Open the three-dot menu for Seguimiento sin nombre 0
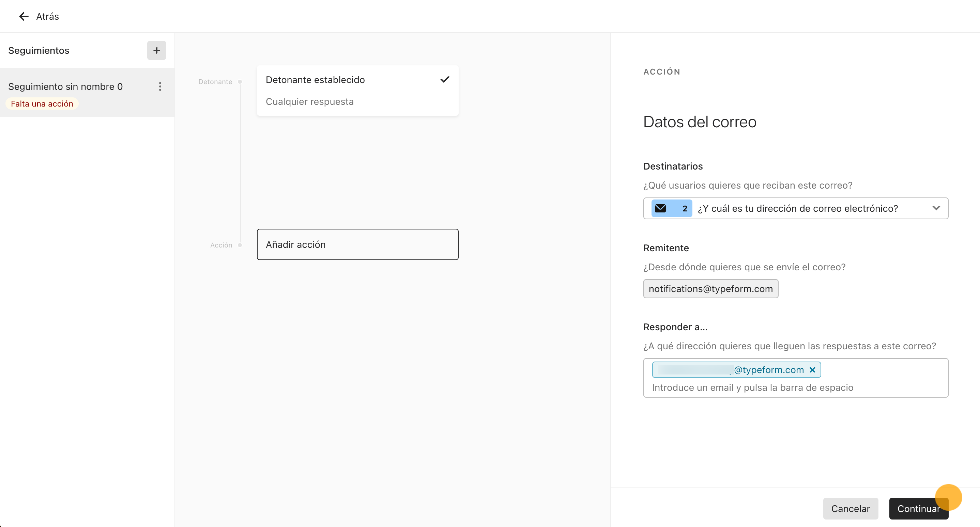The height and width of the screenshot is (527, 980). [160, 86]
